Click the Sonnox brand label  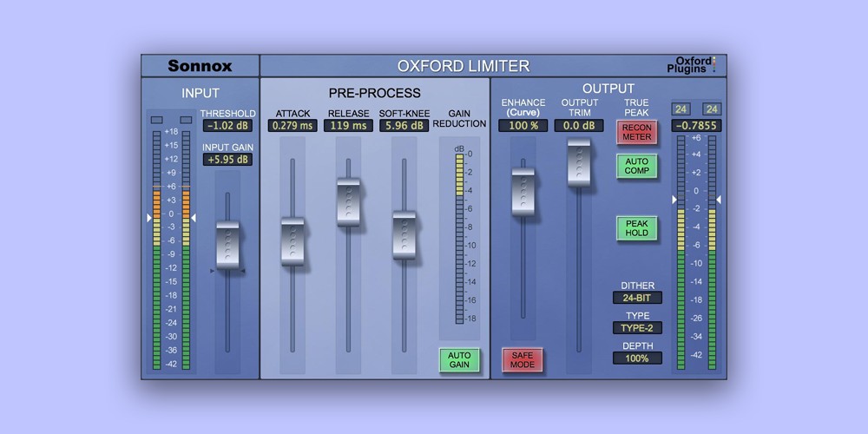coord(200,66)
